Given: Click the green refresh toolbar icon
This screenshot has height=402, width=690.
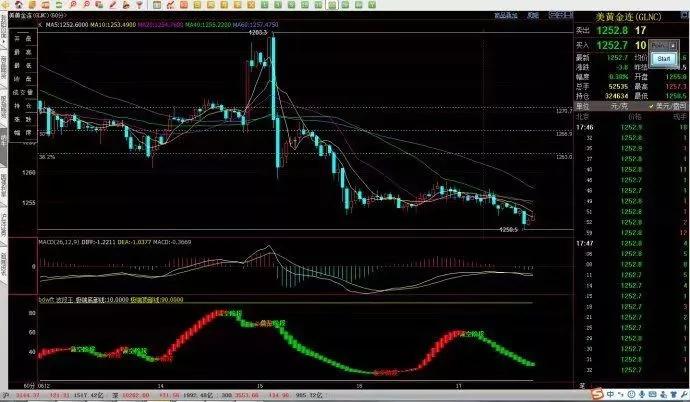Looking at the screenshot, I should tap(59, 5).
